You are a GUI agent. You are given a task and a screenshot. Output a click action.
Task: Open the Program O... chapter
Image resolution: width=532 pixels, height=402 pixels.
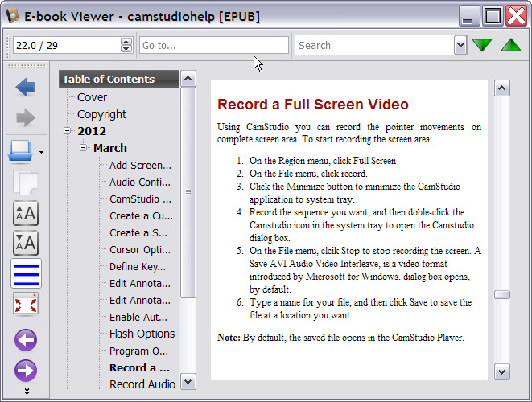(138, 351)
